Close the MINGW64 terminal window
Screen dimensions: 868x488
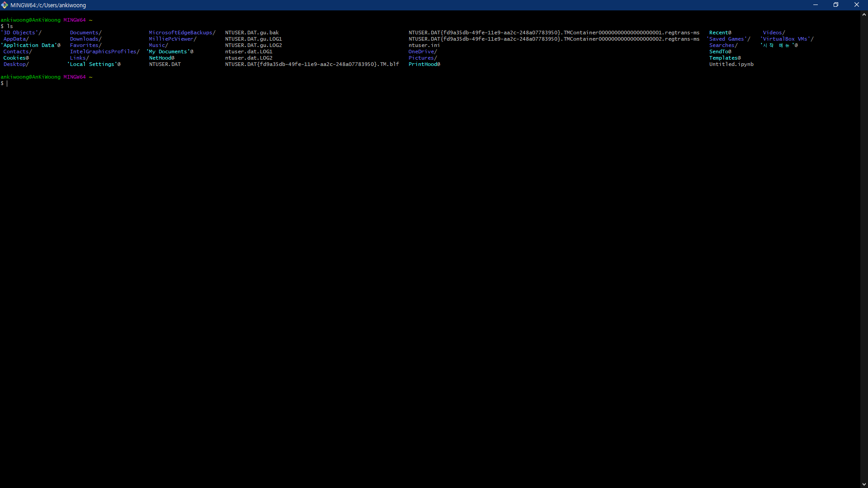856,5
